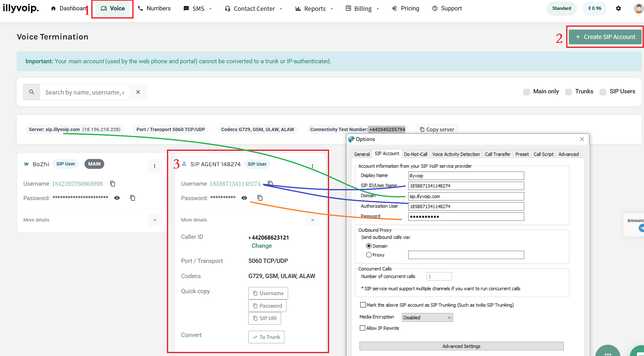Screen dimensions: 644x356
Task: Open the three-dot menu on the BoZhi card
Action: [154, 166]
